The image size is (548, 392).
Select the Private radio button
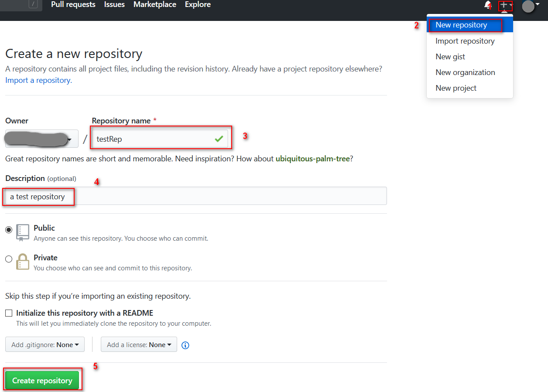click(9, 259)
